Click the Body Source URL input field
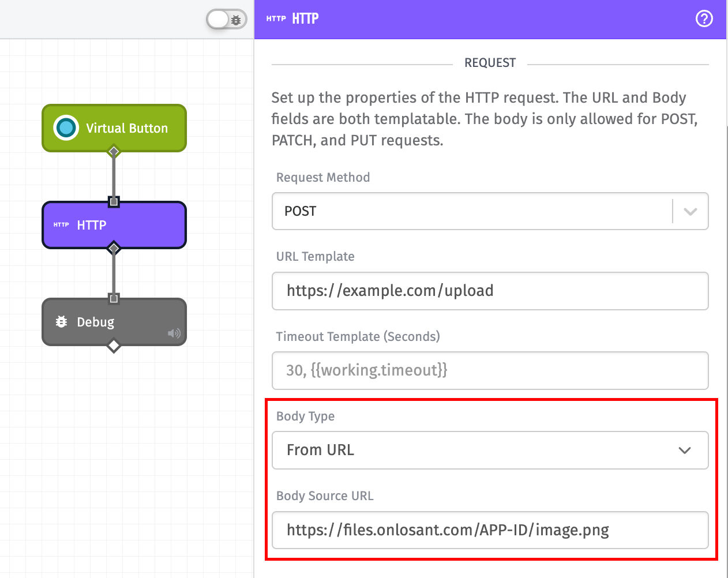 pyautogui.click(x=490, y=530)
